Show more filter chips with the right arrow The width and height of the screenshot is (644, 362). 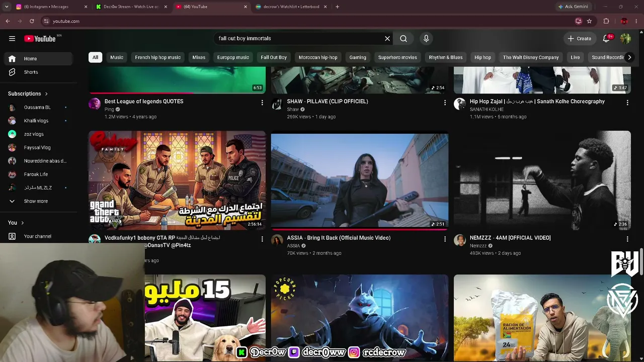(629, 57)
